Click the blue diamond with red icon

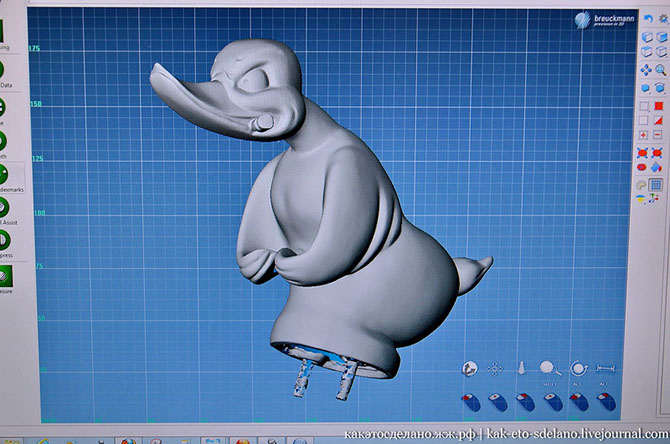[x=656, y=167]
